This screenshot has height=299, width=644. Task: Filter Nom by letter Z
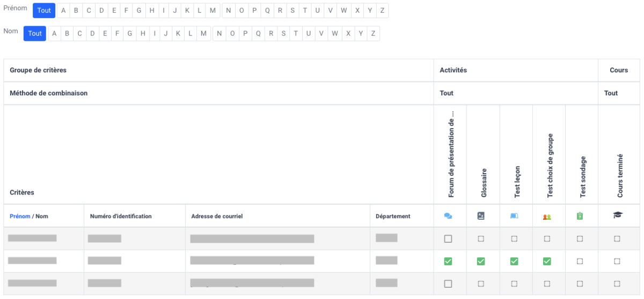click(373, 33)
